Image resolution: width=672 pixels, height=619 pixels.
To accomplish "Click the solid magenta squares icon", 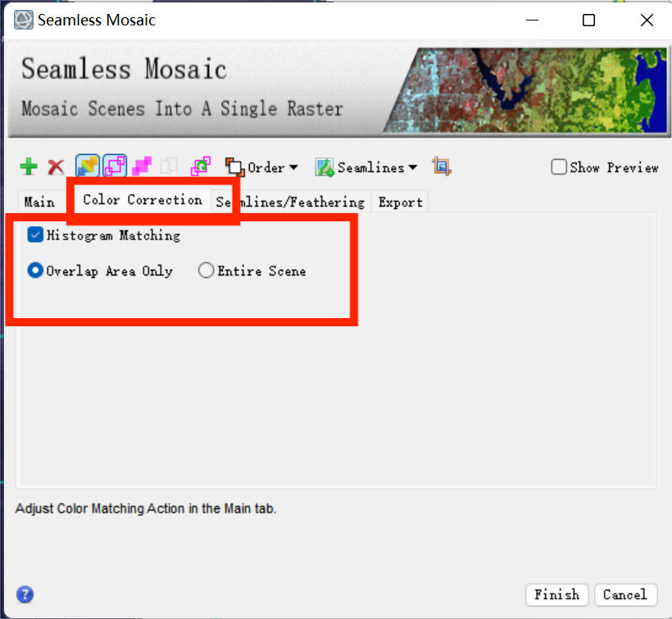I will point(142,166).
